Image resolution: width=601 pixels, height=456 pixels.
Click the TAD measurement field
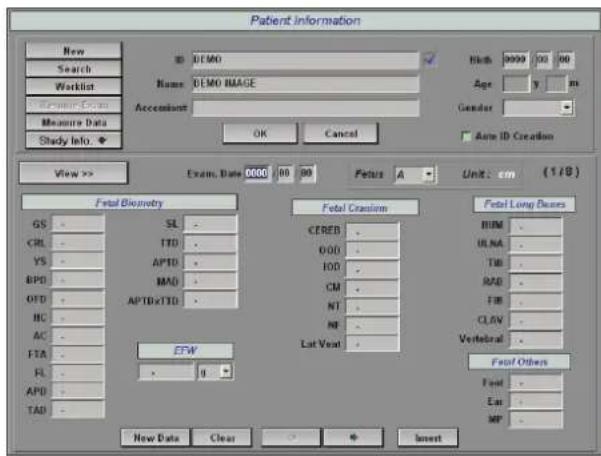click(x=78, y=410)
